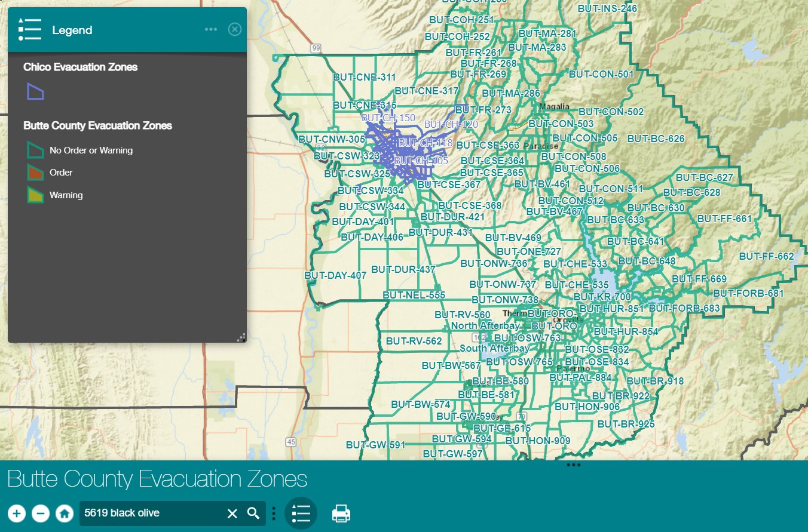
Task: Open the vertical dots search options menu
Action: (x=274, y=513)
